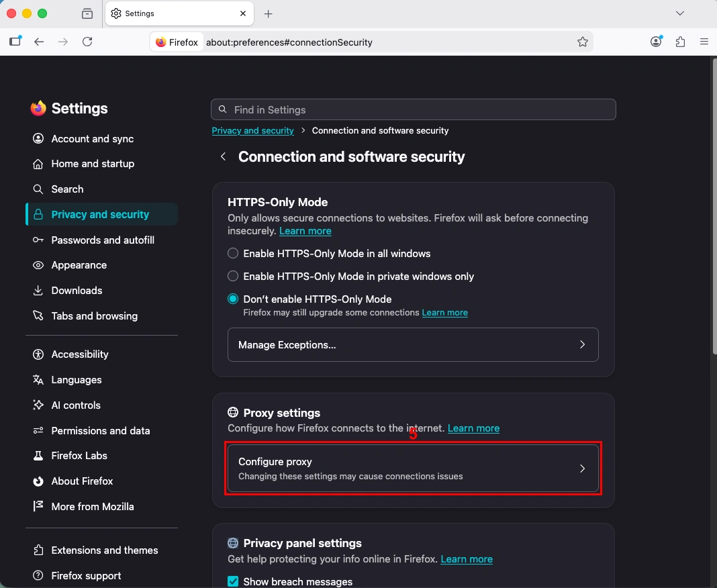The image size is (717, 588).
Task: Click the globe icon beside Privacy panel settings
Action: coord(233,543)
